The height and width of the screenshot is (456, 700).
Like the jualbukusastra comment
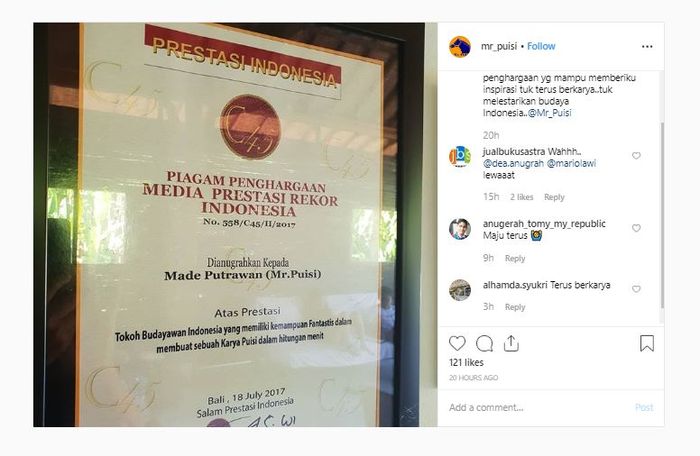coord(636,155)
